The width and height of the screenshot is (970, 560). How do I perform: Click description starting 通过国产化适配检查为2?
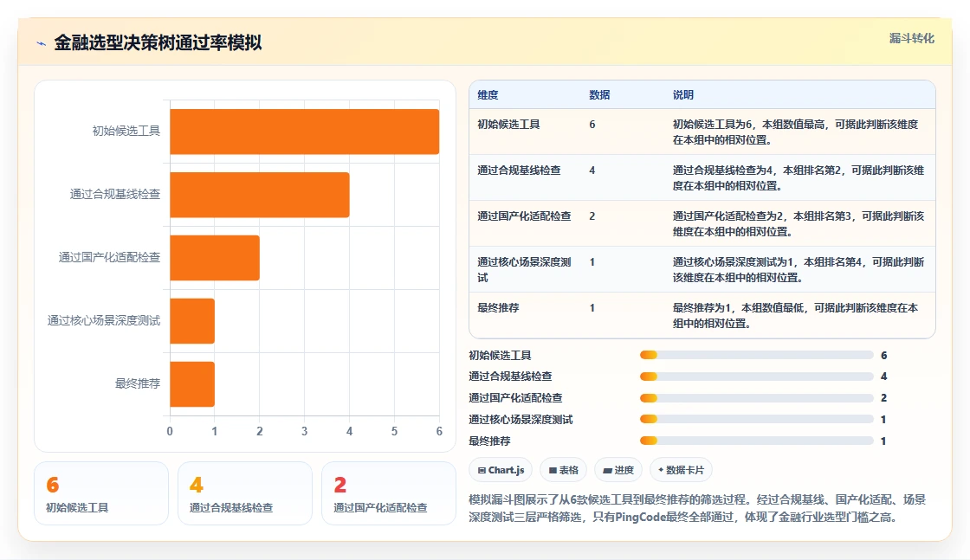coord(798,224)
